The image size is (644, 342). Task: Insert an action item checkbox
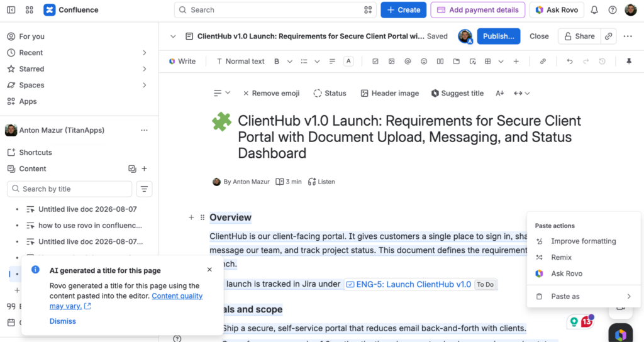[375, 61]
